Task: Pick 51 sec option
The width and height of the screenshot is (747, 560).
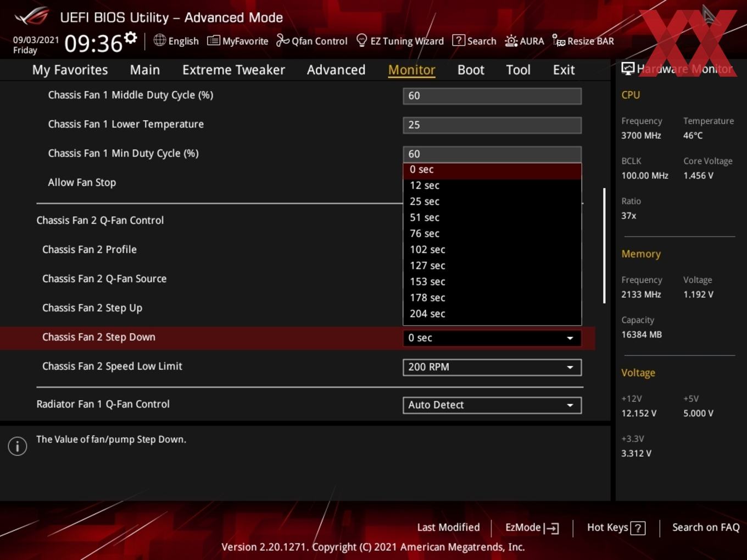Action: (x=492, y=217)
